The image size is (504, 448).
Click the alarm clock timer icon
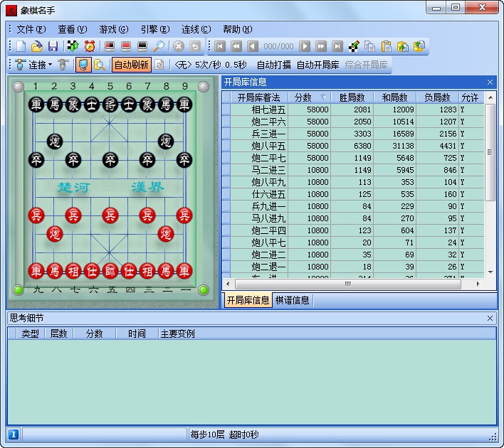90,46
